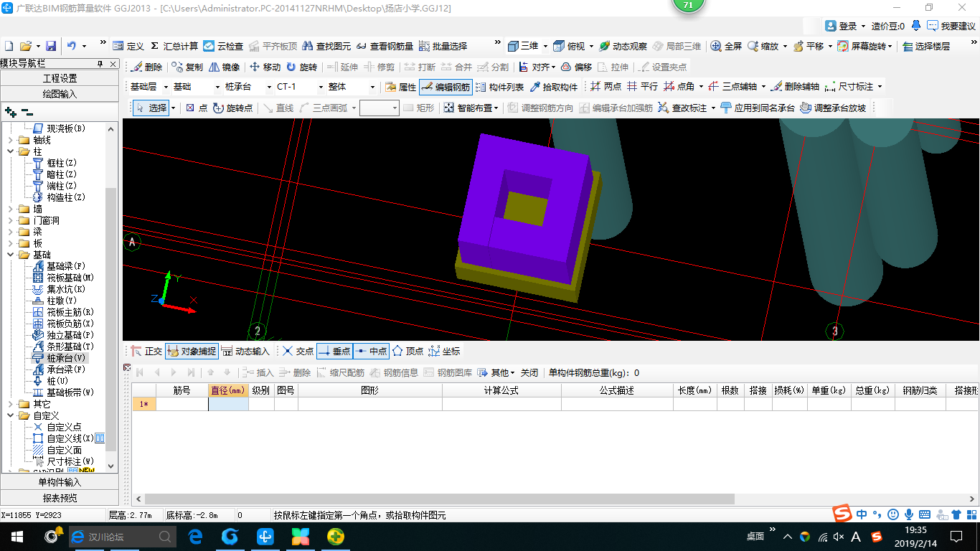
Task: Select 批量选择 batch select tool
Action: coord(443,46)
